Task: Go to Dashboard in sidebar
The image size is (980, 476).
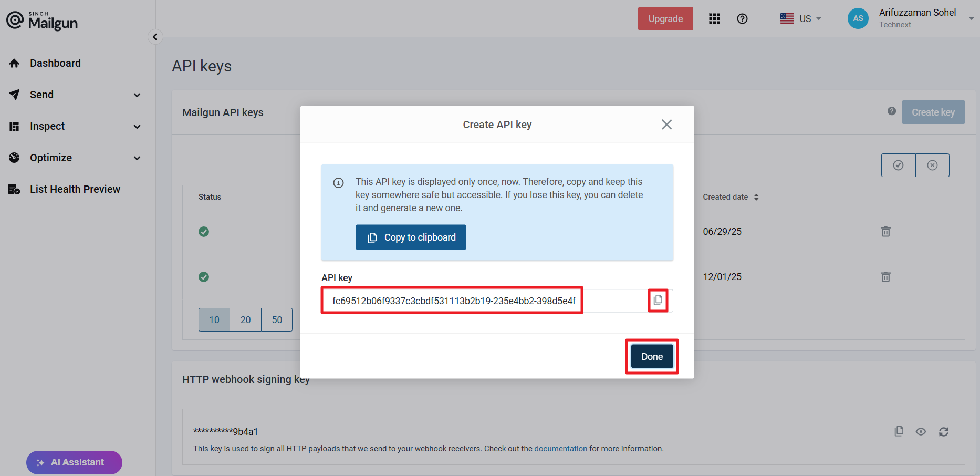Action: (55, 63)
